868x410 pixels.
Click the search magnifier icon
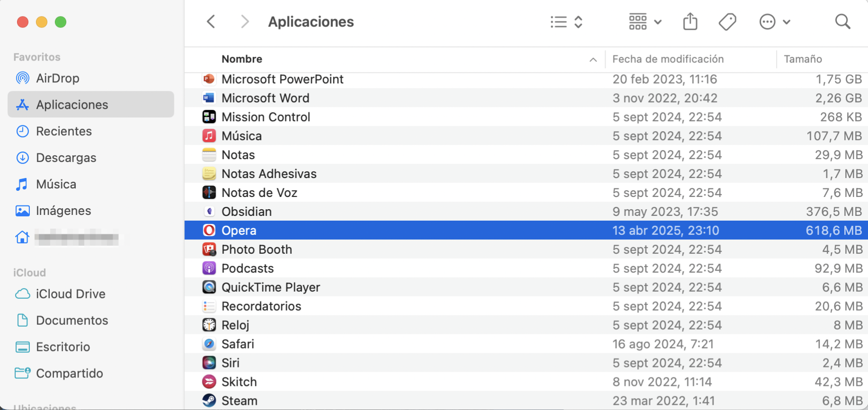point(842,22)
